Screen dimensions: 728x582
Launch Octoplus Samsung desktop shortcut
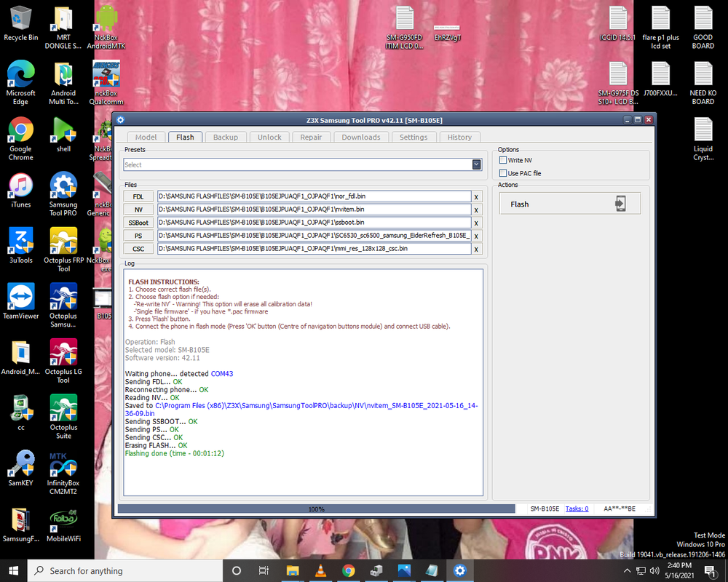coord(63,306)
